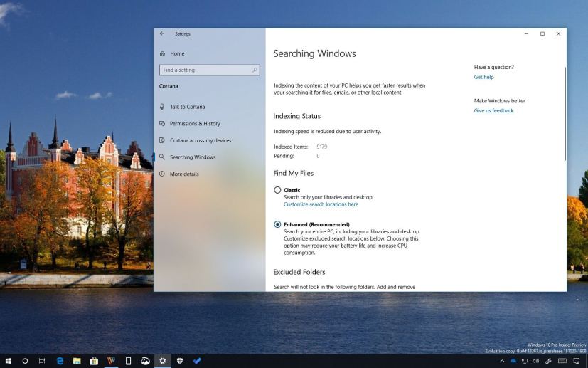Maximize the Settings window

[542, 33]
